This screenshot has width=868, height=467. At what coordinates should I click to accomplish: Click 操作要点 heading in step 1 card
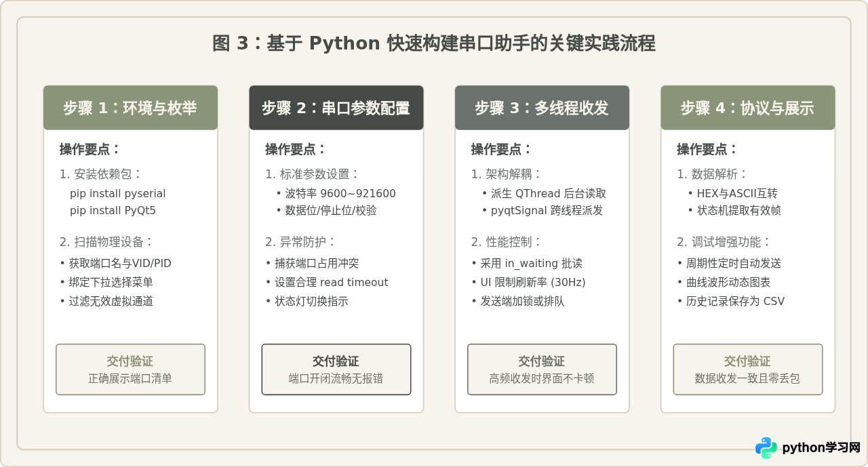point(90,150)
